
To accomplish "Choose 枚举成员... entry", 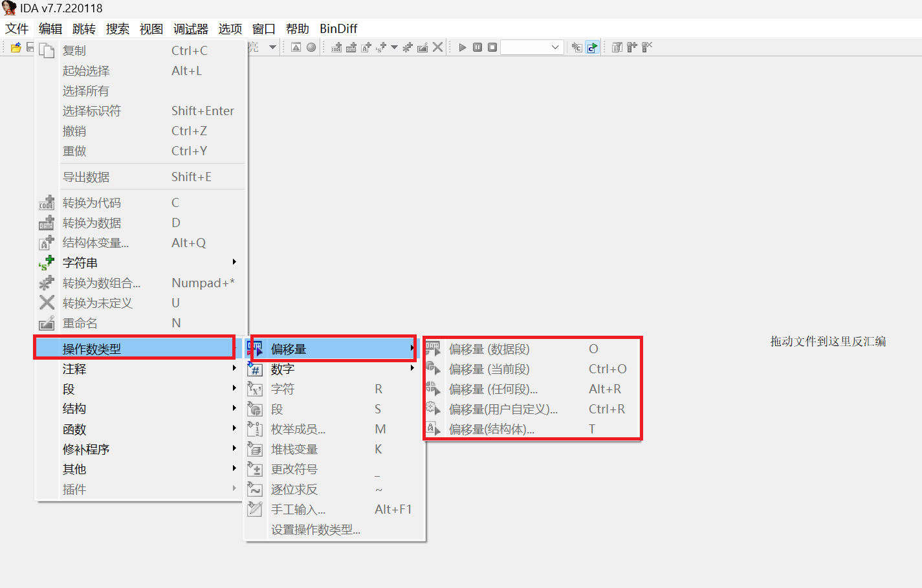I will pyautogui.click(x=333, y=429).
